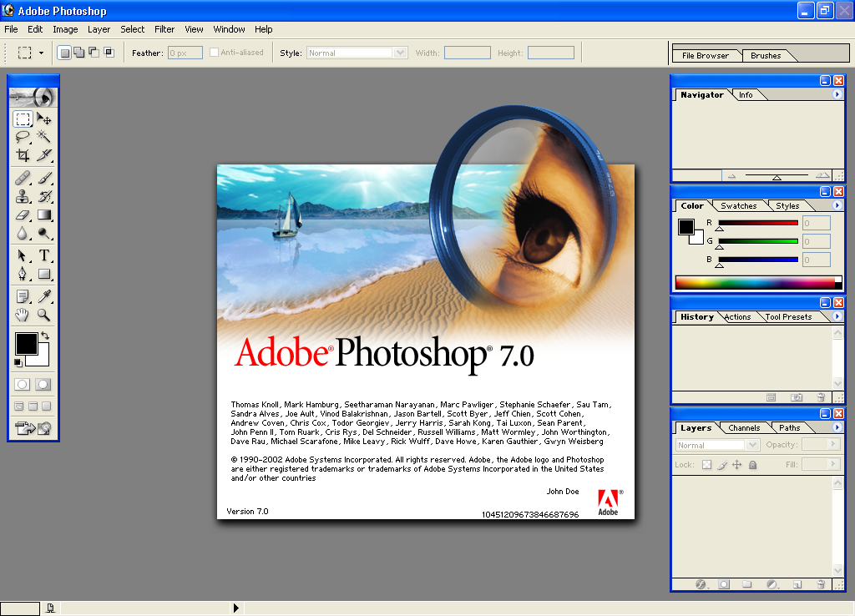Enable the Anti-aliased checkbox
The height and width of the screenshot is (616, 855).
(215, 53)
